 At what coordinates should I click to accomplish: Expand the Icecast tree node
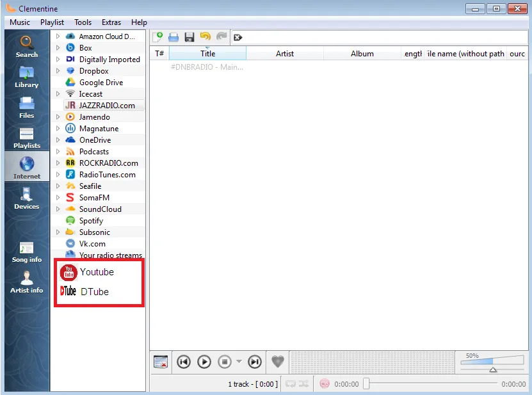pyautogui.click(x=58, y=94)
